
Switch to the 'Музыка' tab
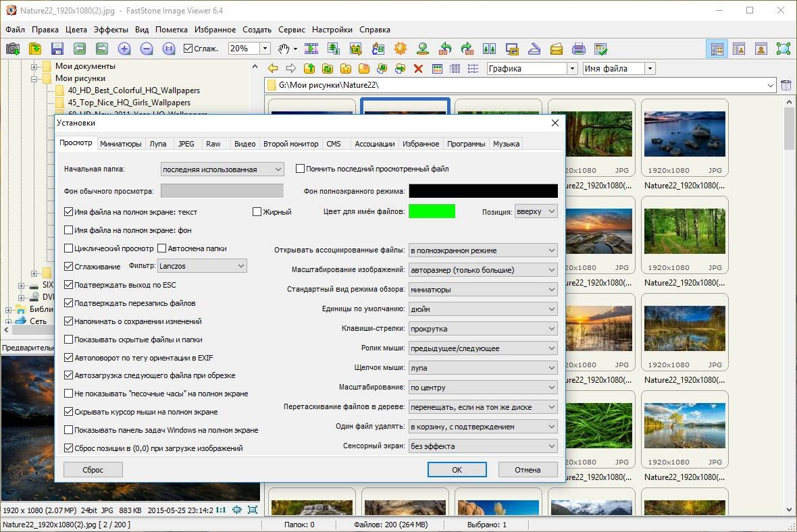pos(506,144)
